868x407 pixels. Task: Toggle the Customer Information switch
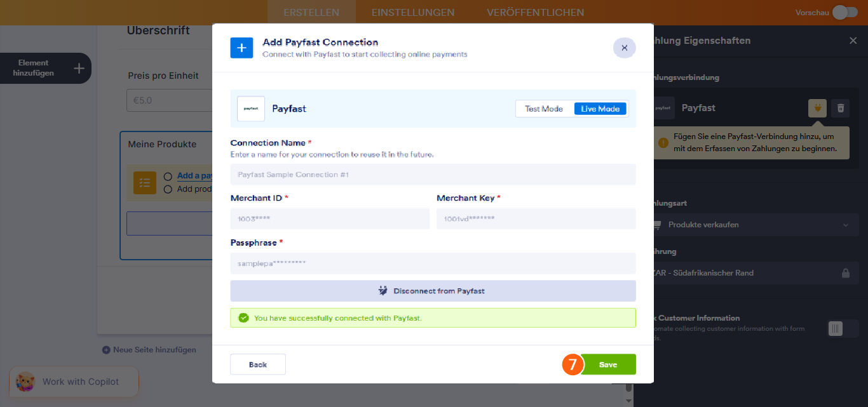tap(835, 328)
